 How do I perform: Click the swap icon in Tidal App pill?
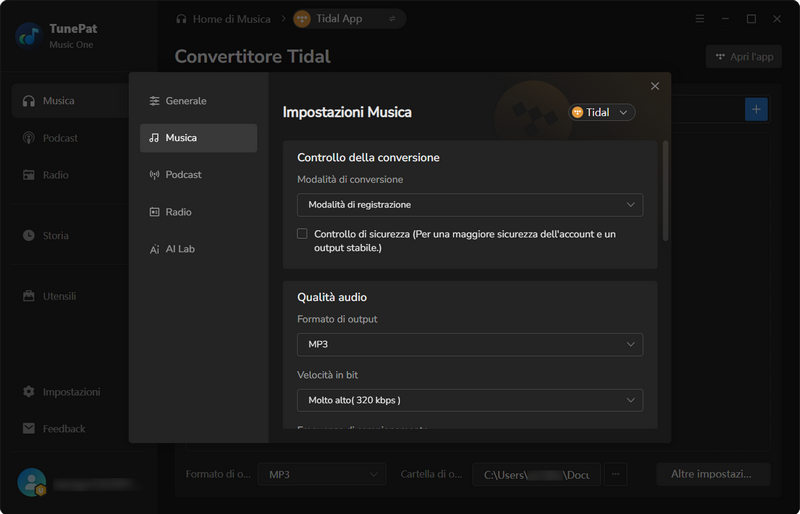tap(392, 19)
